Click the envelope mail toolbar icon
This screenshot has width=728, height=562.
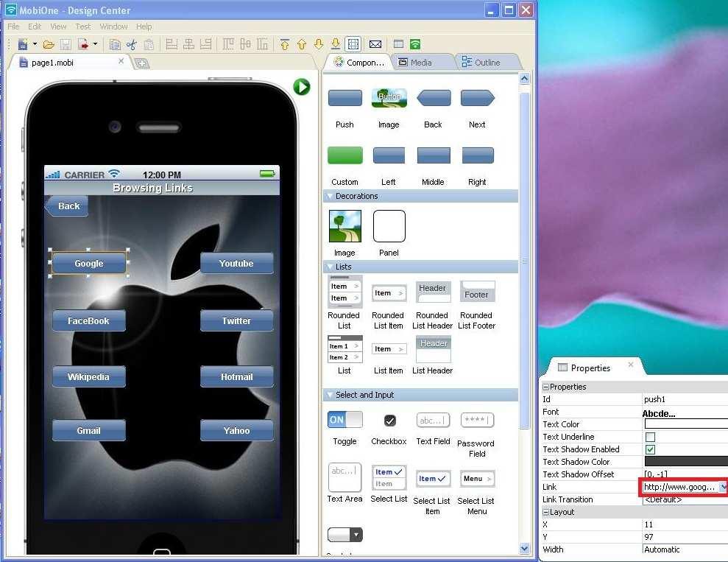[x=375, y=44]
